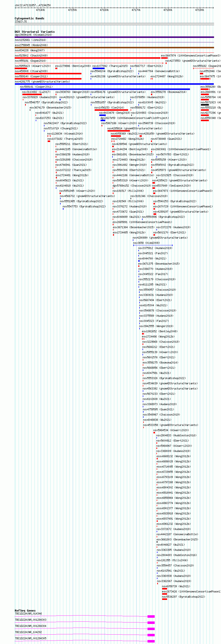Select esv3558275 (Boomsma2014) label
Screen dimensions: 221x644
[160, 363]
